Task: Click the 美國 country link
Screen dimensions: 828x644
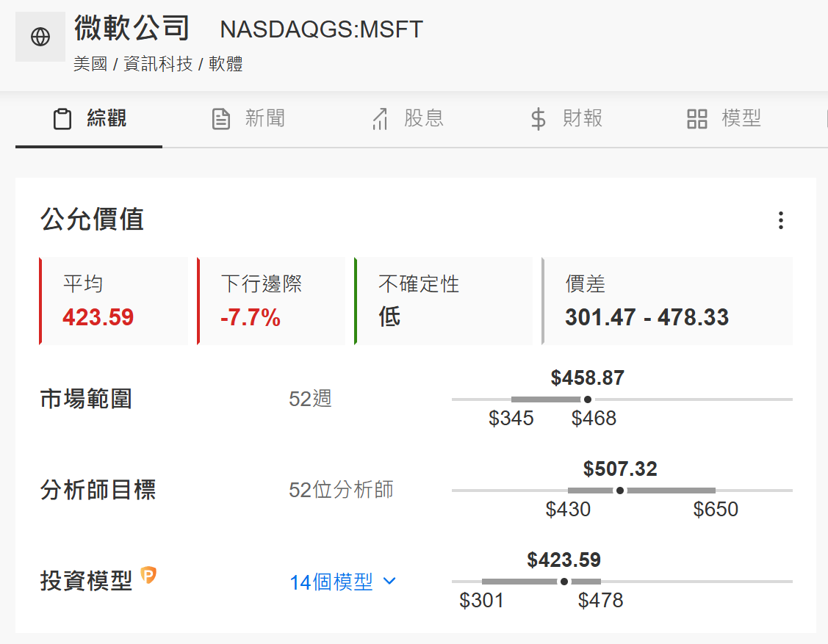Action: pyautogui.click(x=90, y=64)
